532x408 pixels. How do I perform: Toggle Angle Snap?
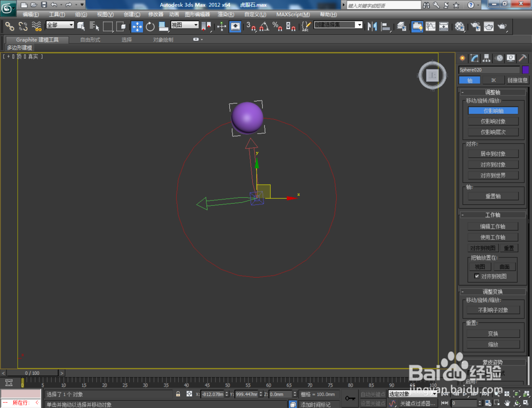tap(264, 26)
